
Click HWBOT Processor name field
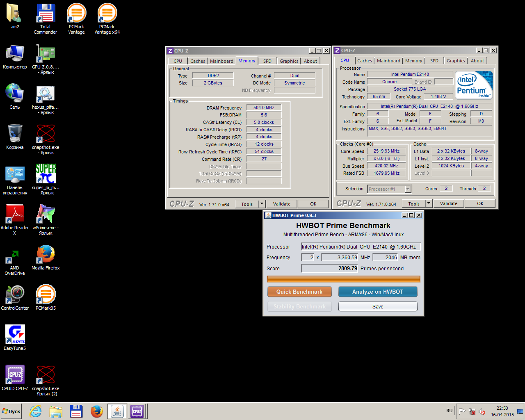[361, 247]
